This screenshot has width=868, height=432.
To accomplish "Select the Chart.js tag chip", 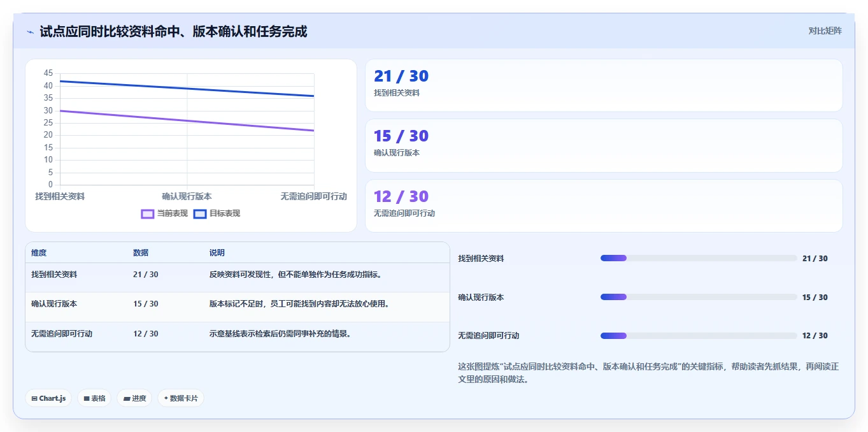I will (x=48, y=398).
